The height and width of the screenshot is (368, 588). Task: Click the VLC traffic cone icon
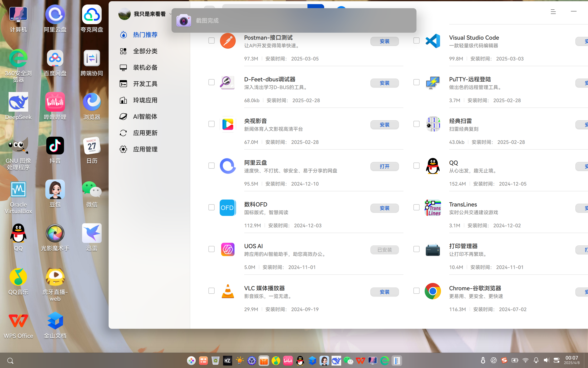click(228, 291)
